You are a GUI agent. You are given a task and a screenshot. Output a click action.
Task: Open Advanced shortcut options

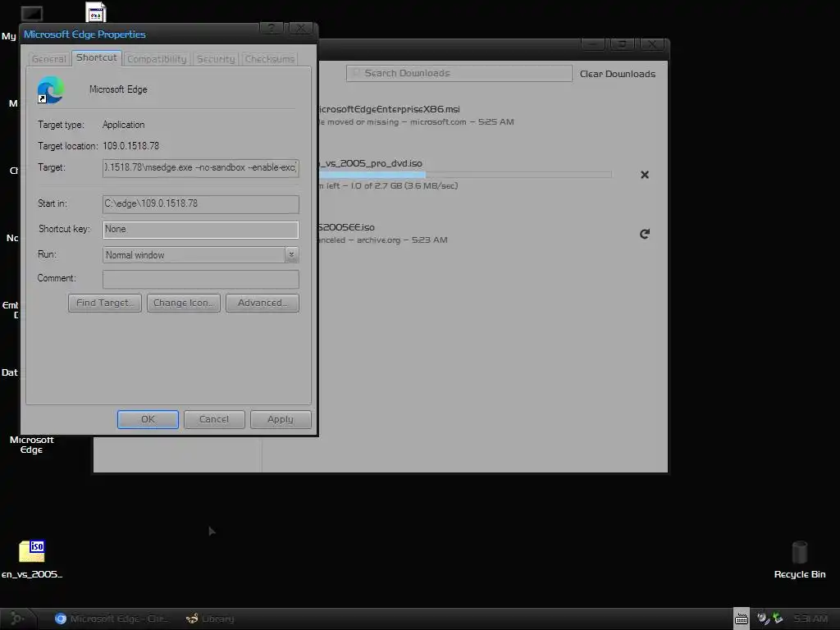pyautogui.click(x=262, y=303)
